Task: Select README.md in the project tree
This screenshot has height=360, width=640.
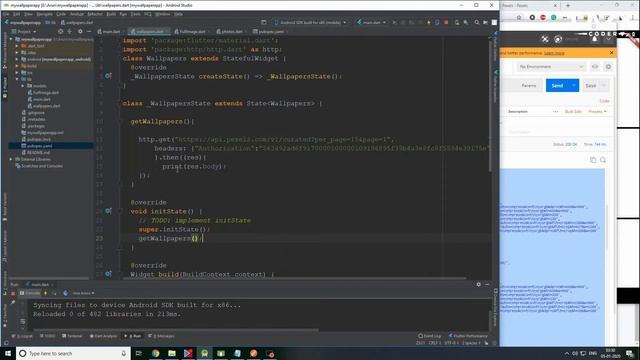Action: click(x=36, y=152)
